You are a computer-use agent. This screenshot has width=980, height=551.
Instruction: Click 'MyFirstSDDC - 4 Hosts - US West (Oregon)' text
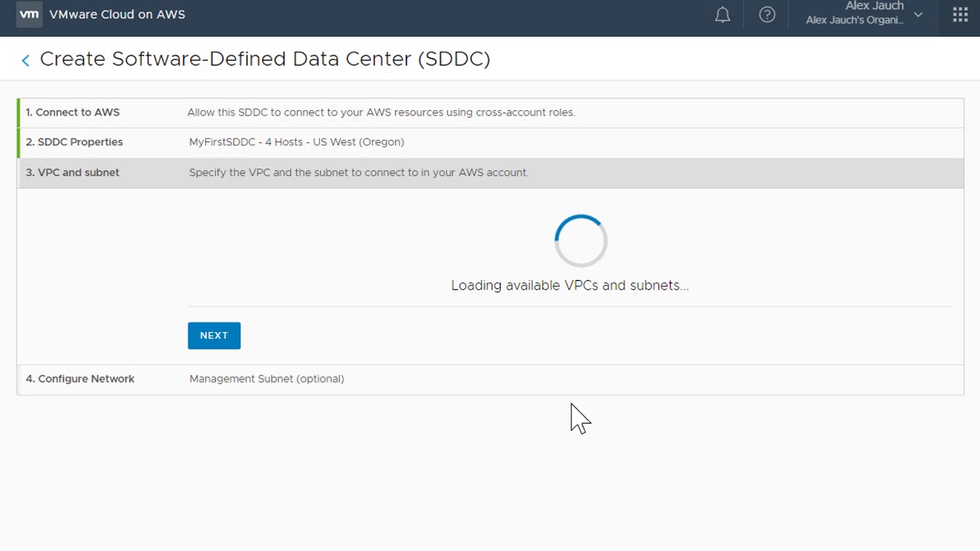[296, 142]
